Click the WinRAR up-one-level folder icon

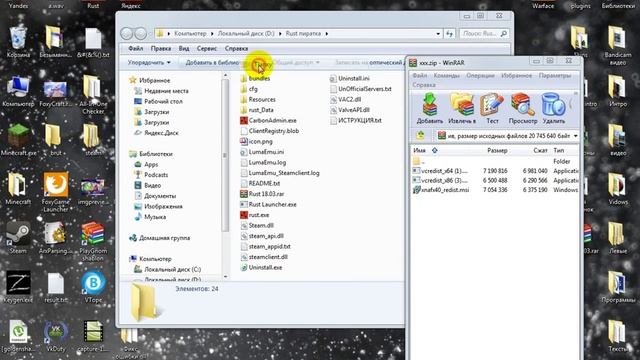420,136
